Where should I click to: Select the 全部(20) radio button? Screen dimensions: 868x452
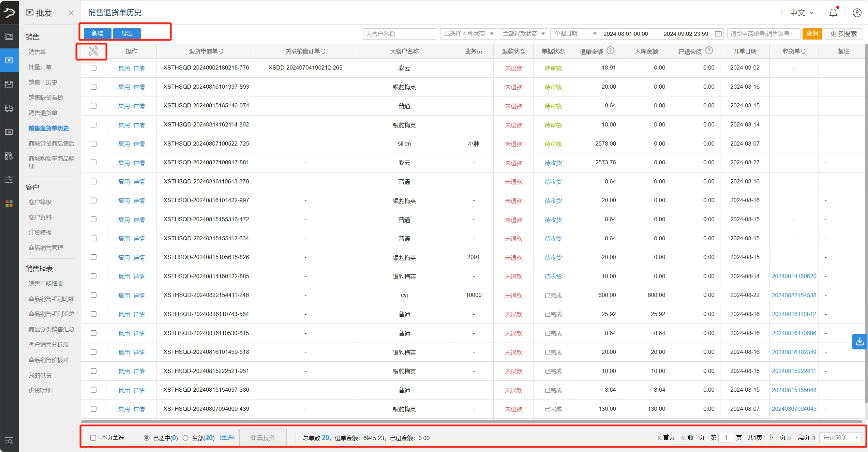click(185, 438)
